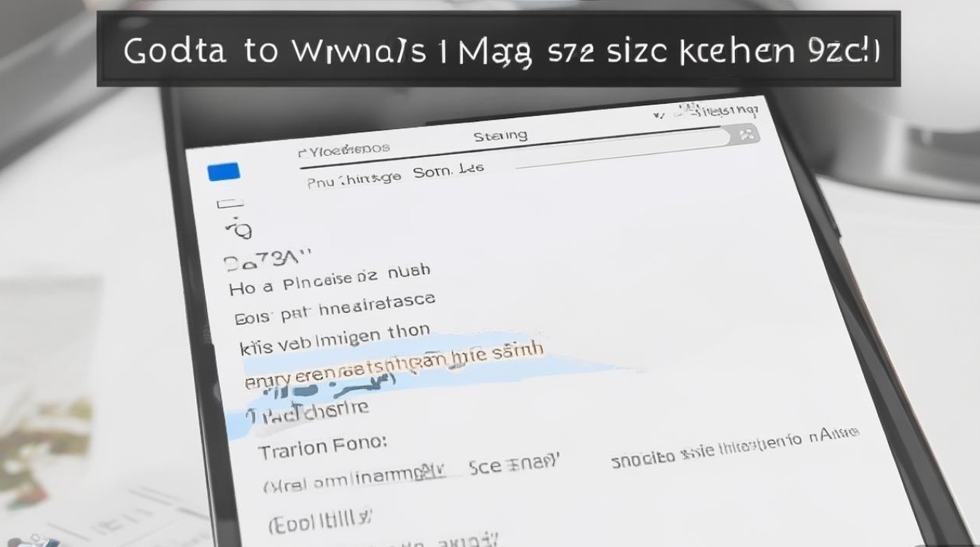Screen dimensions: 980x547
Task: Select the 'Som. Las' entry
Action: click(448, 172)
